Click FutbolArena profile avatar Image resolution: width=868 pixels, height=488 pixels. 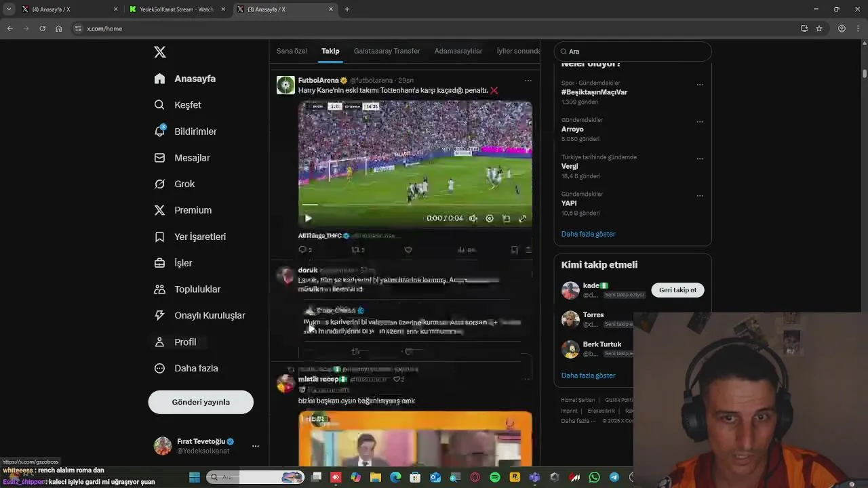pos(285,85)
